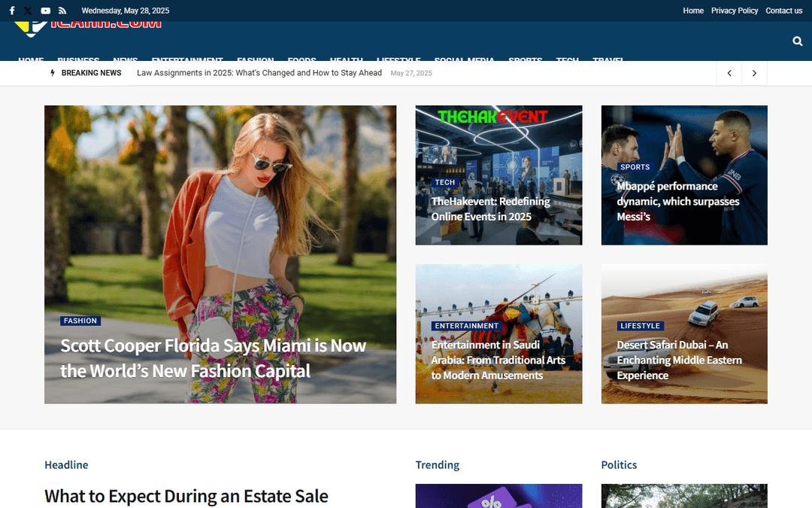Open the Facebook social icon
This screenshot has height=508, width=812.
[x=12, y=11]
